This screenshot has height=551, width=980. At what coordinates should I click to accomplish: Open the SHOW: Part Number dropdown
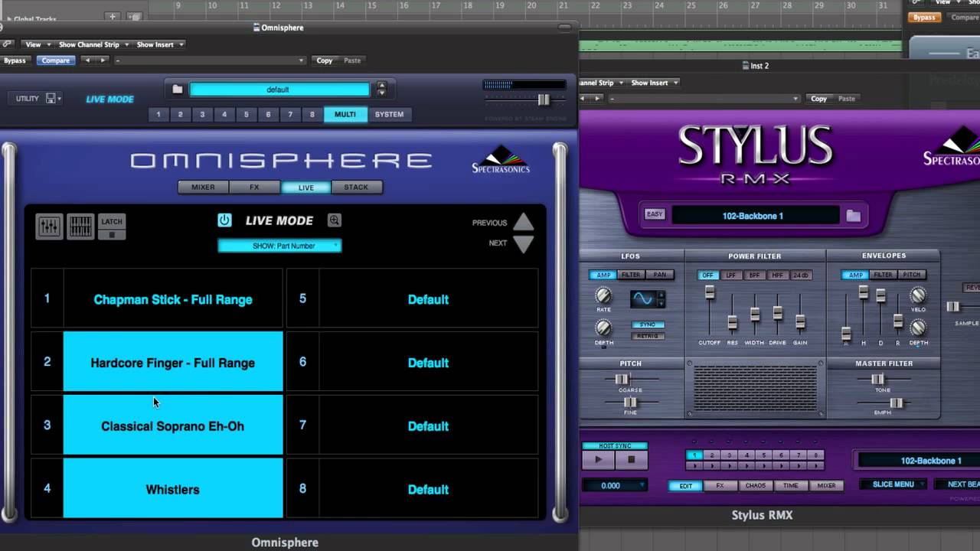point(279,246)
